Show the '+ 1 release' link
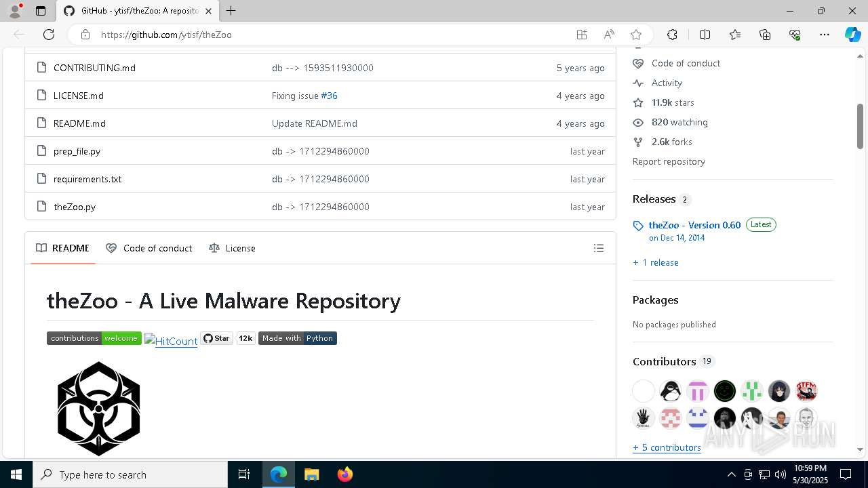The image size is (868, 488). point(655,262)
